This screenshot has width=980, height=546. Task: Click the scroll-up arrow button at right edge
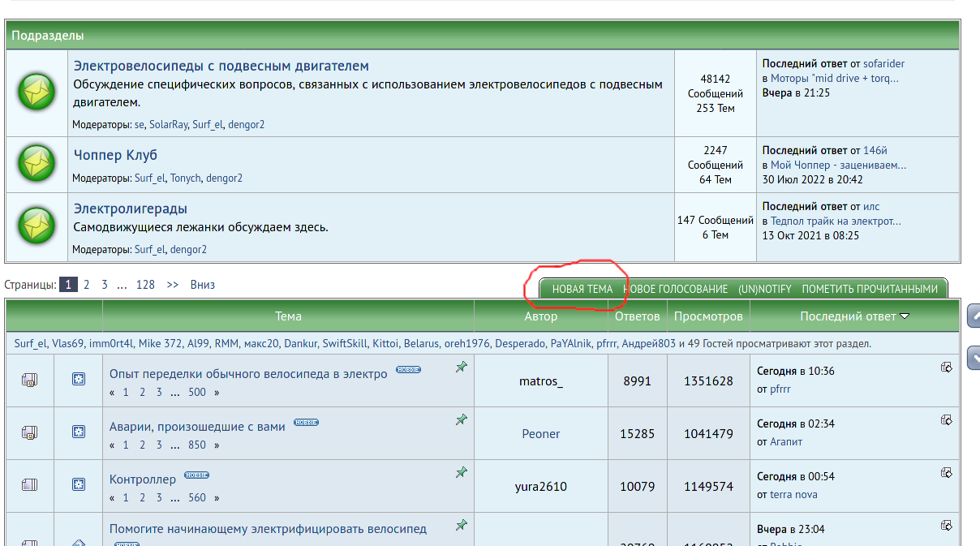pyautogui.click(x=973, y=316)
